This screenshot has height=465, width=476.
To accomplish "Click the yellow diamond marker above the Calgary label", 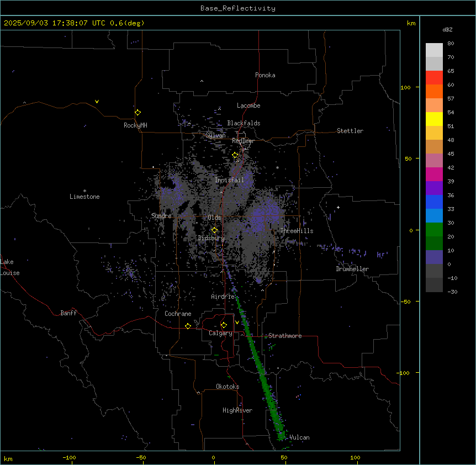I will pos(224,325).
